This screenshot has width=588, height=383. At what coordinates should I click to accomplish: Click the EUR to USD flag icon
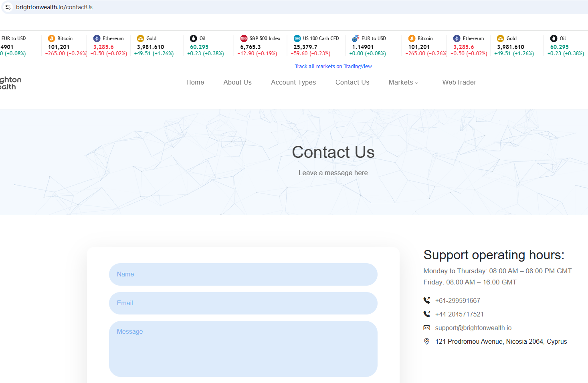(x=356, y=38)
